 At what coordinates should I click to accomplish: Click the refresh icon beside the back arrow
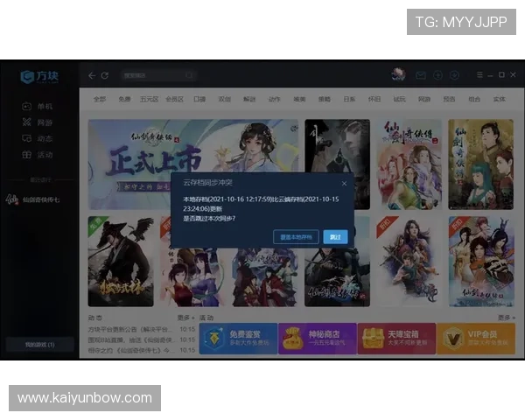(x=105, y=76)
